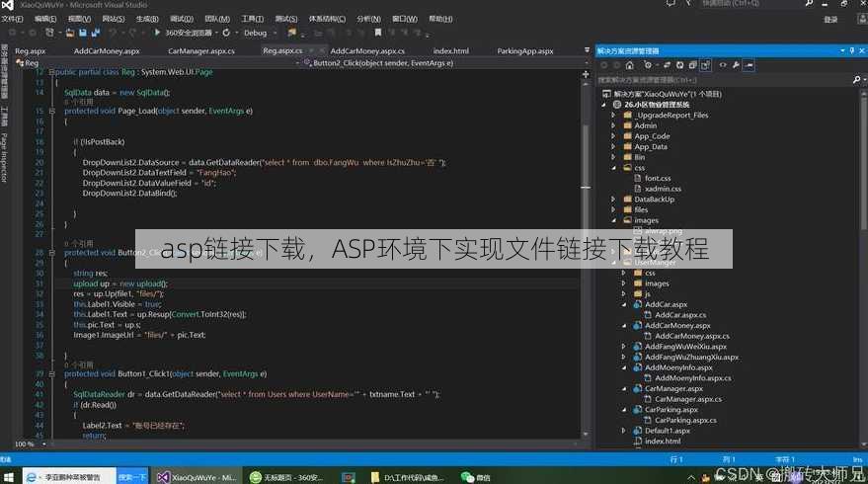
Task: Switch to the CarManager.aspx.cs tab
Action: (x=201, y=51)
